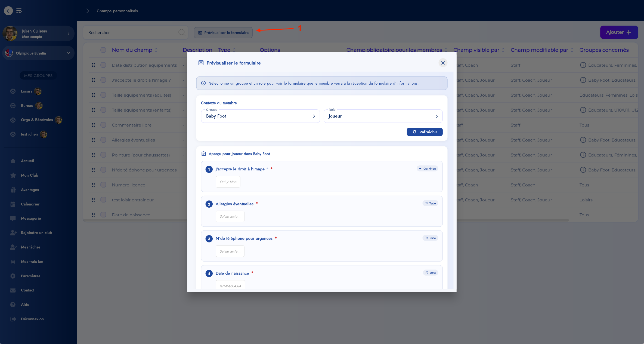This screenshot has width=644, height=344.
Task: Open the Rôle Joueur selector
Action: click(383, 116)
